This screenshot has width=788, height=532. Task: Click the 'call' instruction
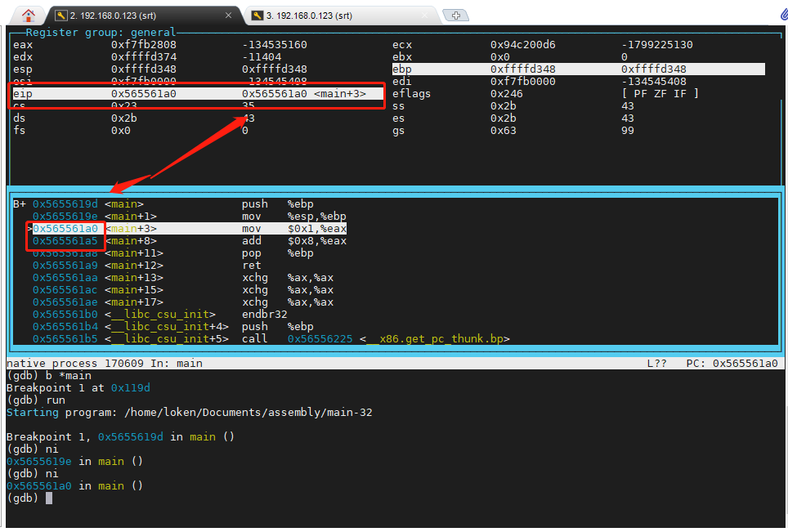[255, 339]
